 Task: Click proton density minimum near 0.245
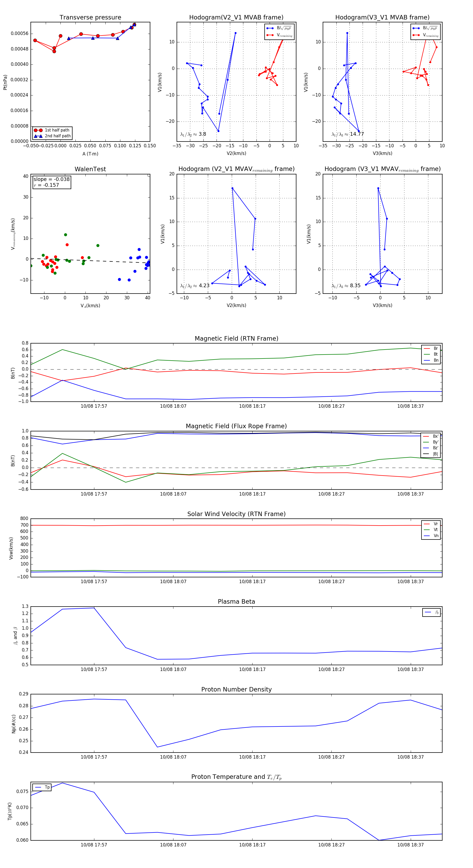pyautogui.click(x=157, y=747)
